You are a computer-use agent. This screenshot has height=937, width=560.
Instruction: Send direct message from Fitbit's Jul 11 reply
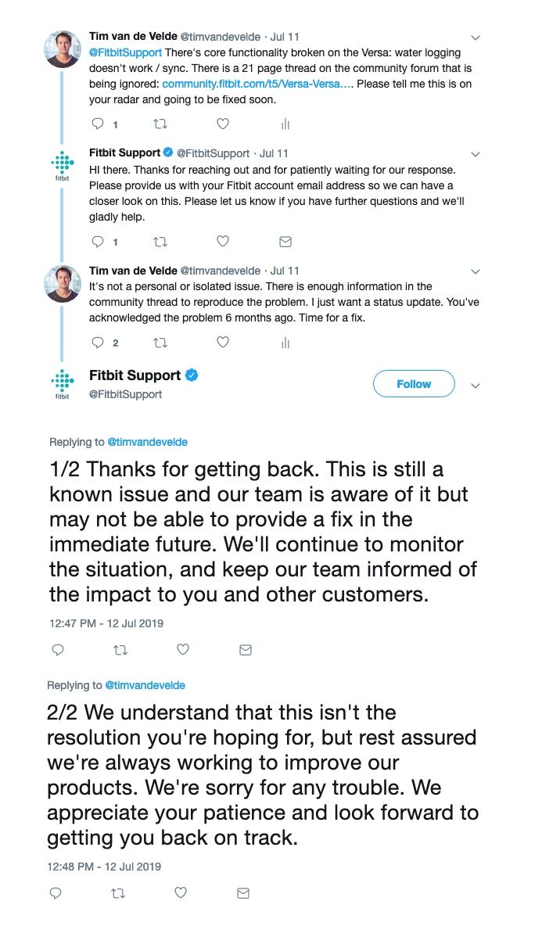pyautogui.click(x=285, y=241)
